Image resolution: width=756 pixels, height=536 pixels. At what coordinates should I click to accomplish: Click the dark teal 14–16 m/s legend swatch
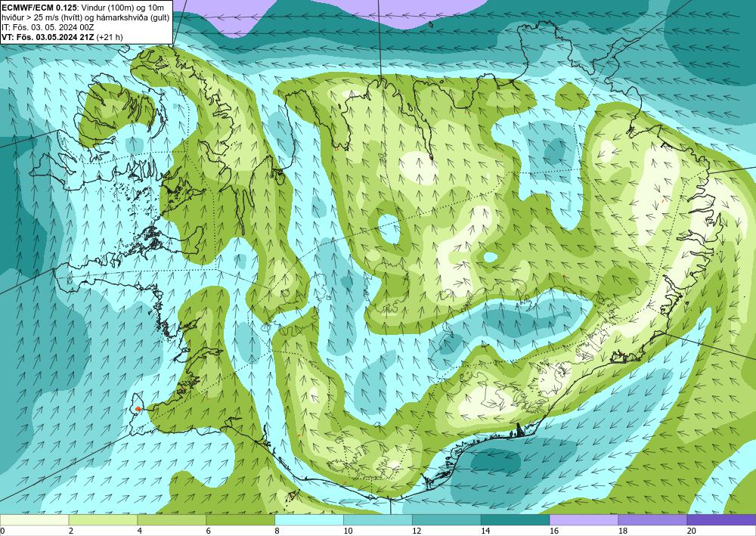(515, 520)
